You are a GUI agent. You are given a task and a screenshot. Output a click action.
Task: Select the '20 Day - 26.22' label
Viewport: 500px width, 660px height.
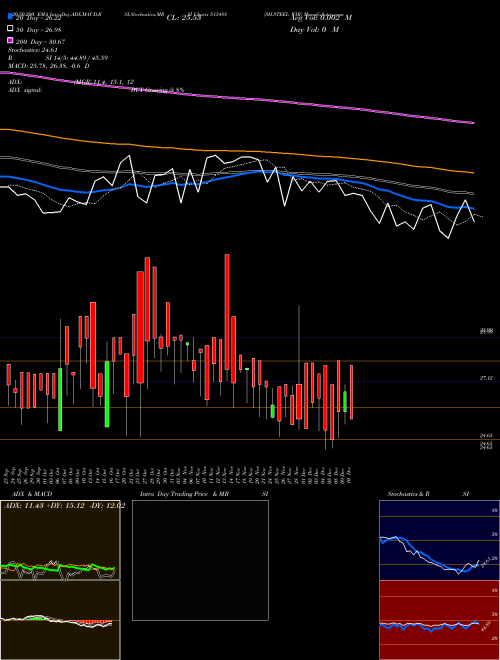(39, 18)
